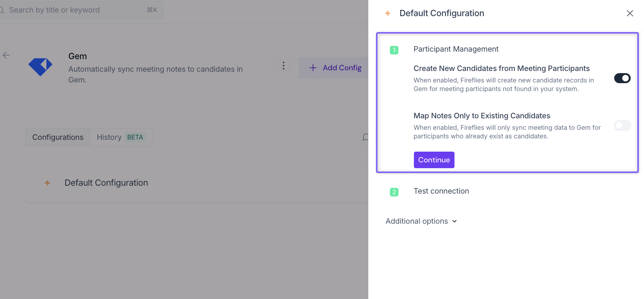This screenshot has height=299, width=644.
Task: Switch to the Configurations tab
Action: point(58,137)
